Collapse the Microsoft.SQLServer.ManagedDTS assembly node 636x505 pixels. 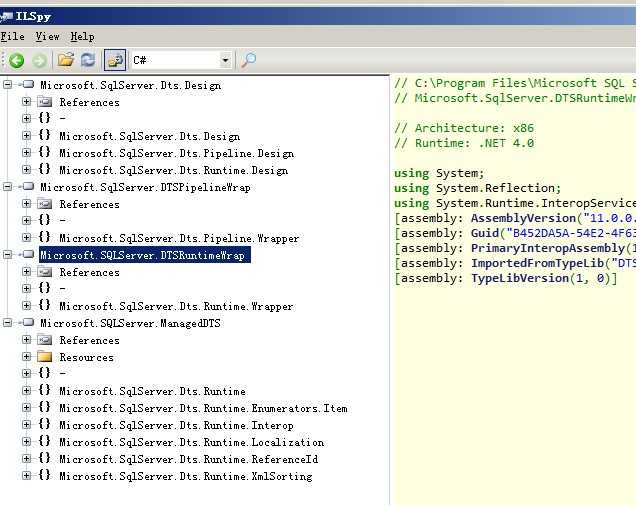8,322
